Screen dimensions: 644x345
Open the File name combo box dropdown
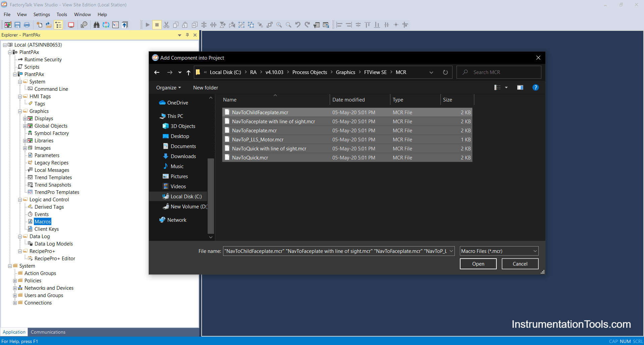coord(451,251)
